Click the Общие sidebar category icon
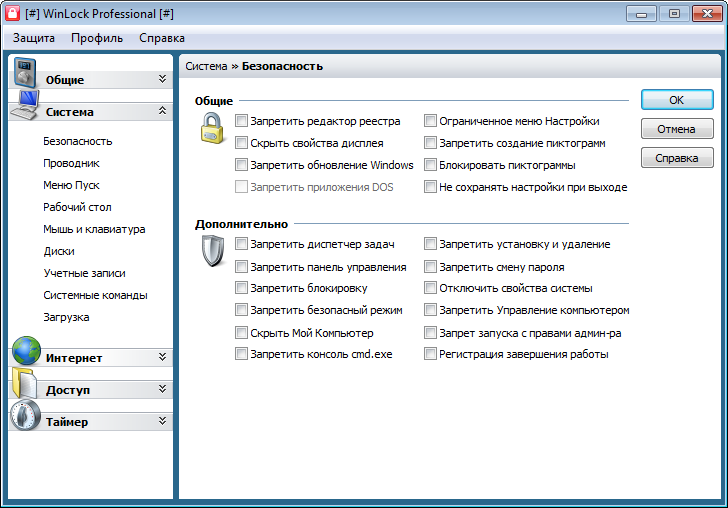The image size is (728, 508). [25, 73]
